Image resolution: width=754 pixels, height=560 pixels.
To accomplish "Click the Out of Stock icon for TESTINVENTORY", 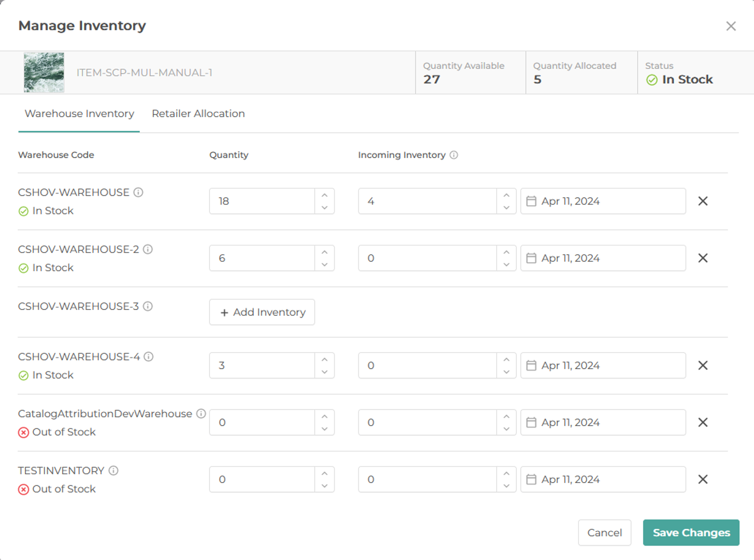I will coord(24,489).
